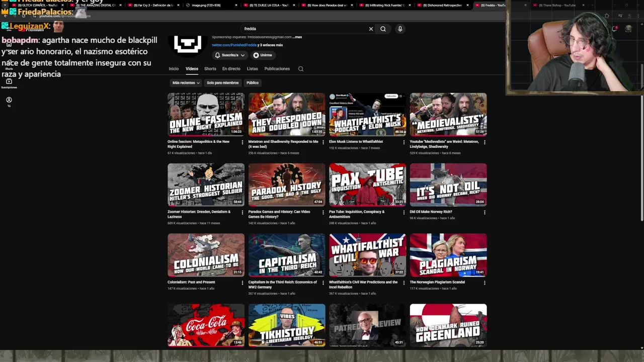The image size is (644, 362).
Task: Expand the Más recientes sort dropdown
Action: click(186, 82)
